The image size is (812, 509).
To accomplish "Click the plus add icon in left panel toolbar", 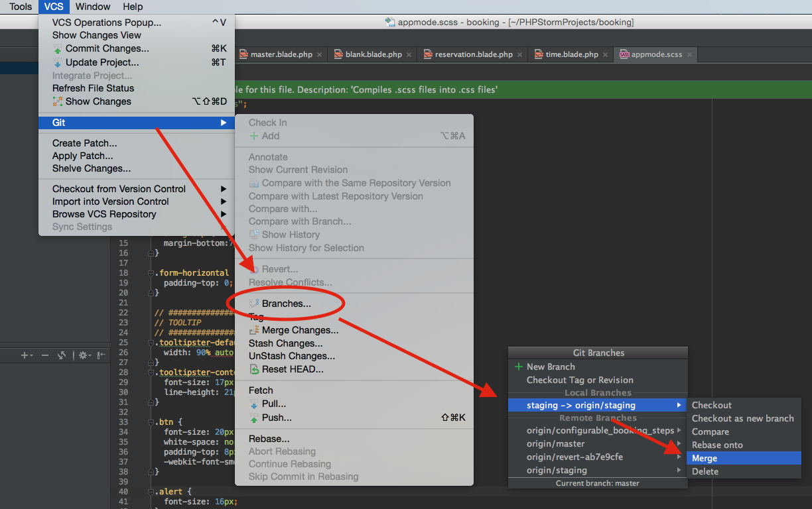I will point(25,355).
